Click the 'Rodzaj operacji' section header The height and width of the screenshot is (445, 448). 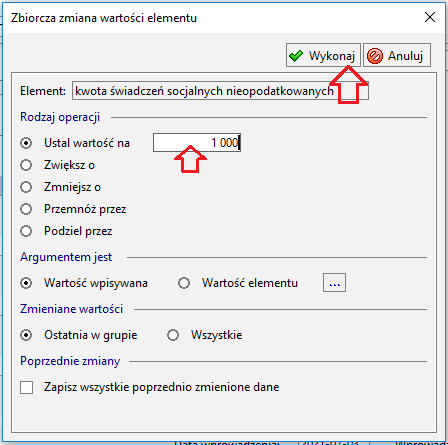(x=60, y=117)
